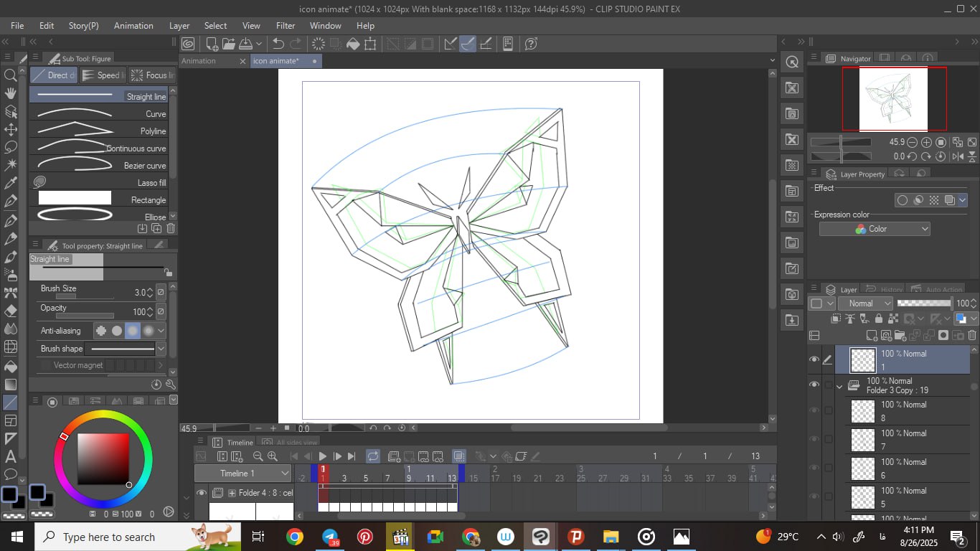Select the Bezier curve sub tool

98,165
